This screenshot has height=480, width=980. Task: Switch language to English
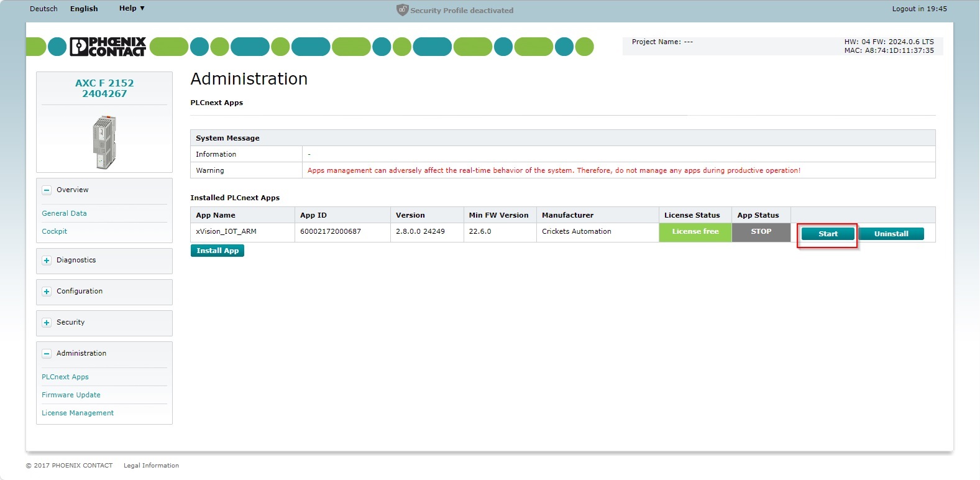tap(84, 9)
